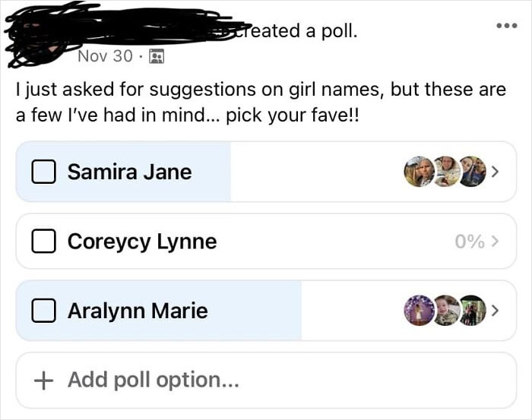
Task: Select the Samira Jane option label
Action: pos(129,172)
